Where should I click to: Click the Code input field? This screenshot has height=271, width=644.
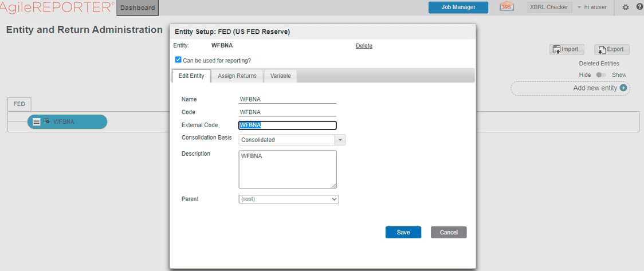click(x=288, y=112)
